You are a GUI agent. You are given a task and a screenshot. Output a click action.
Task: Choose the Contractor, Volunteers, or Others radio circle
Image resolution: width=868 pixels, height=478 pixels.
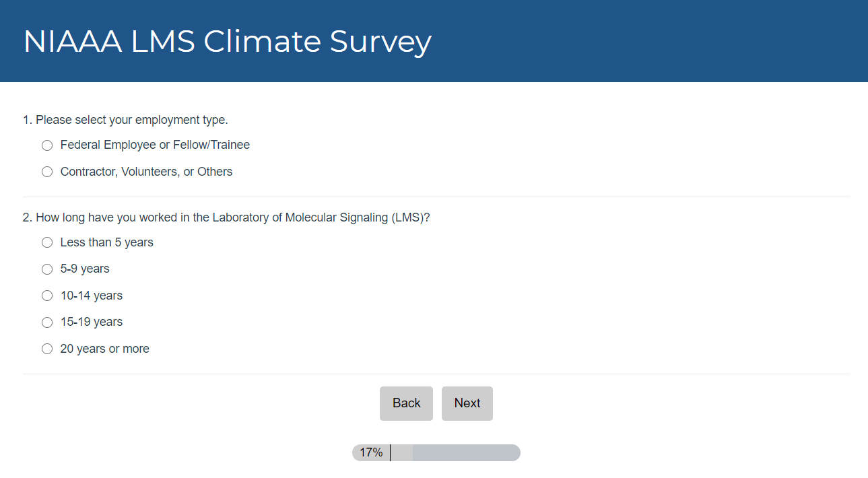[47, 172]
